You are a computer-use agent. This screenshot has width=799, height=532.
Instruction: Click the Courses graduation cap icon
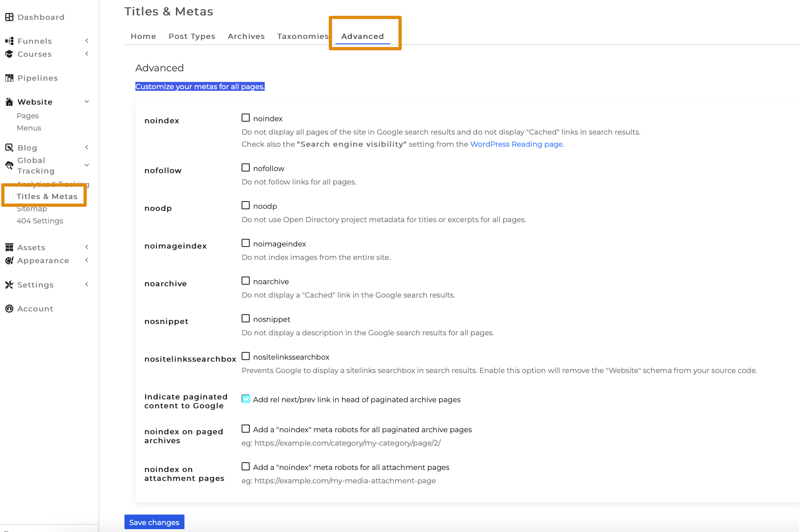pyautogui.click(x=9, y=54)
